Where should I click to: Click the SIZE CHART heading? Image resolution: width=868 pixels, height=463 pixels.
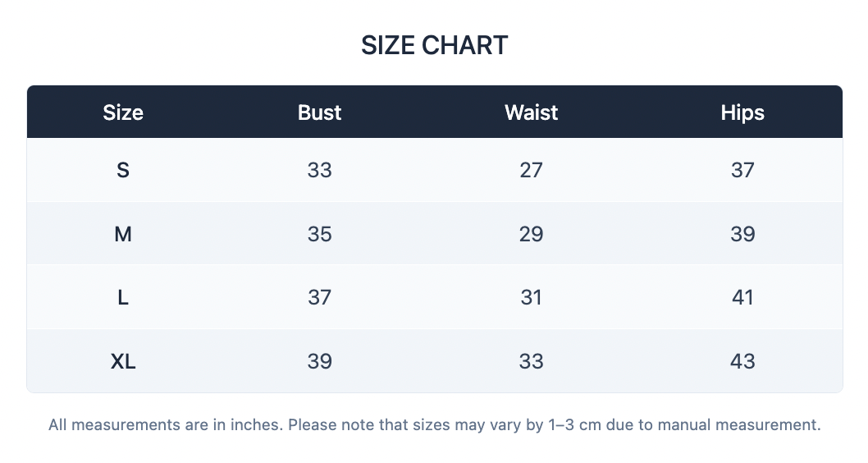(435, 45)
